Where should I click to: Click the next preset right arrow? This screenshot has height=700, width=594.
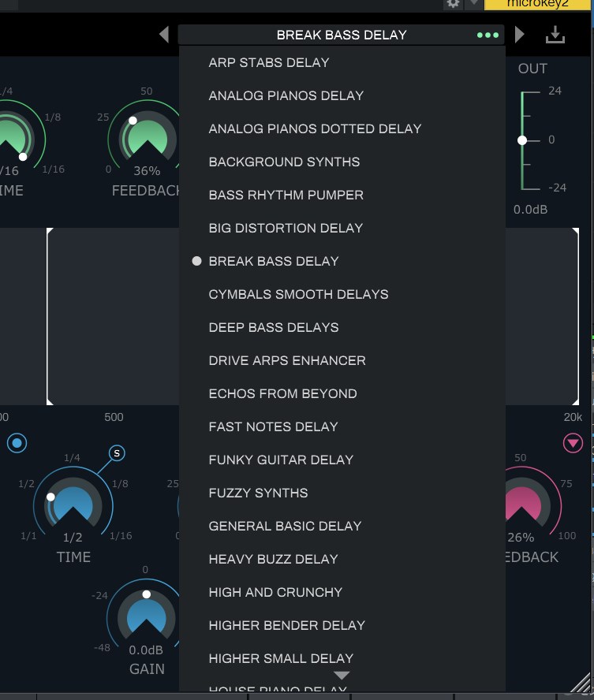click(519, 35)
